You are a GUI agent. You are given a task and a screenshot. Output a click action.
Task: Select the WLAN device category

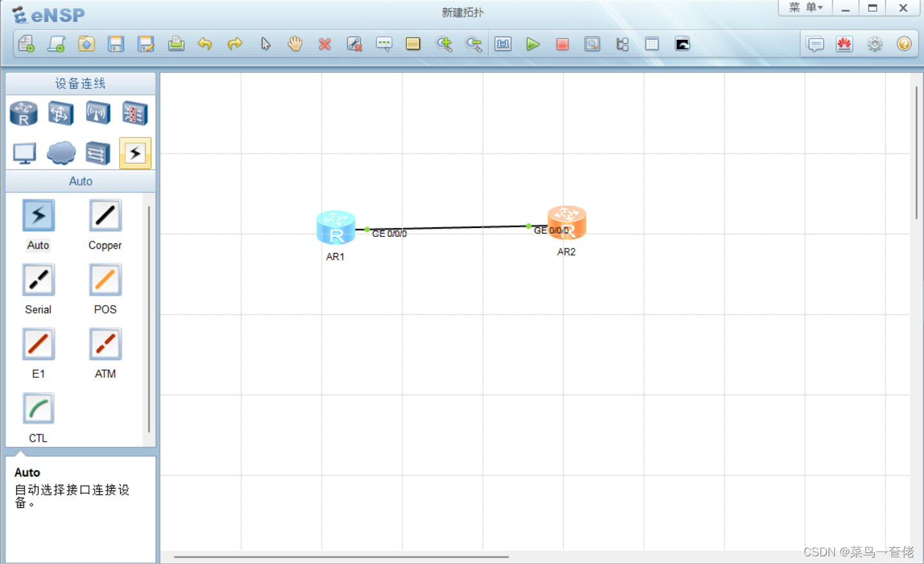[x=98, y=113]
